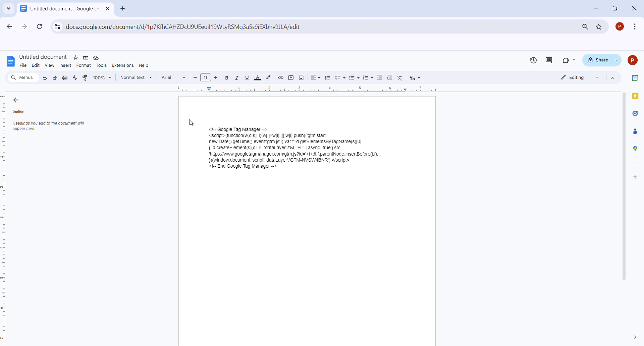This screenshot has height=346, width=644.
Task: Open Contacts side panel
Action: click(x=635, y=131)
